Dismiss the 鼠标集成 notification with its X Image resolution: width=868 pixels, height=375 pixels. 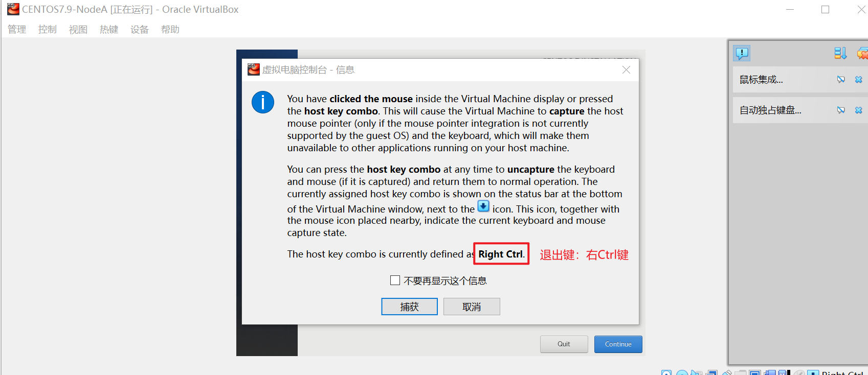click(x=859, y=80)
